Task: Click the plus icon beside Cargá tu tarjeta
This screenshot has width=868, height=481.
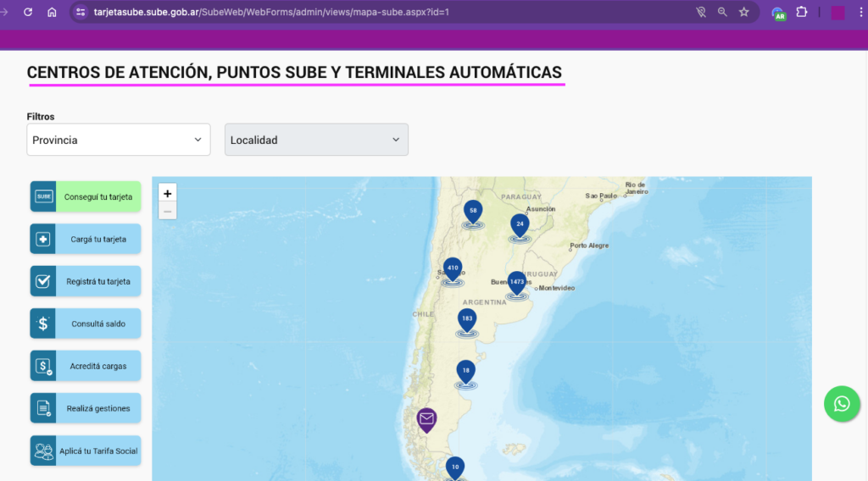Action: [x=43, y=239]
